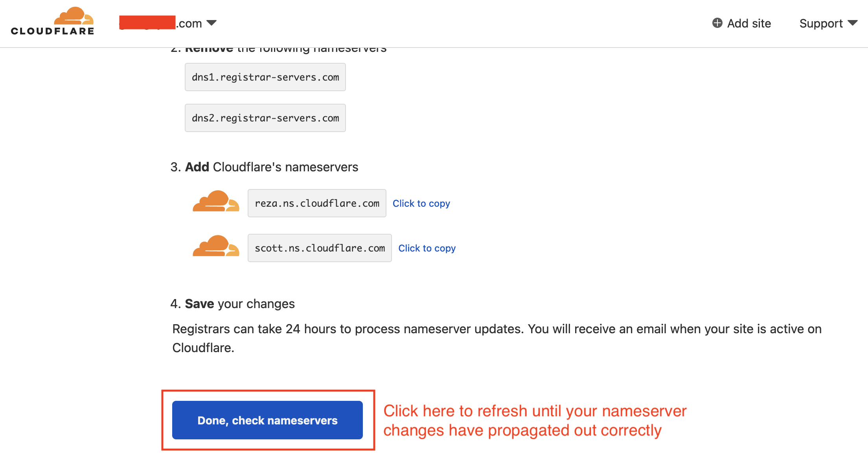Click the Cloudflare cloud icon beside reza nameserver
Image resolution: width=868 pixels, height=459 pixels.
[216, 201]
